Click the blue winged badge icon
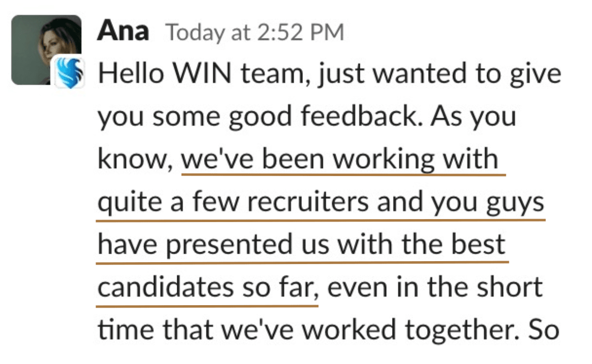This screenshot has height=364, width=592. 69,72
